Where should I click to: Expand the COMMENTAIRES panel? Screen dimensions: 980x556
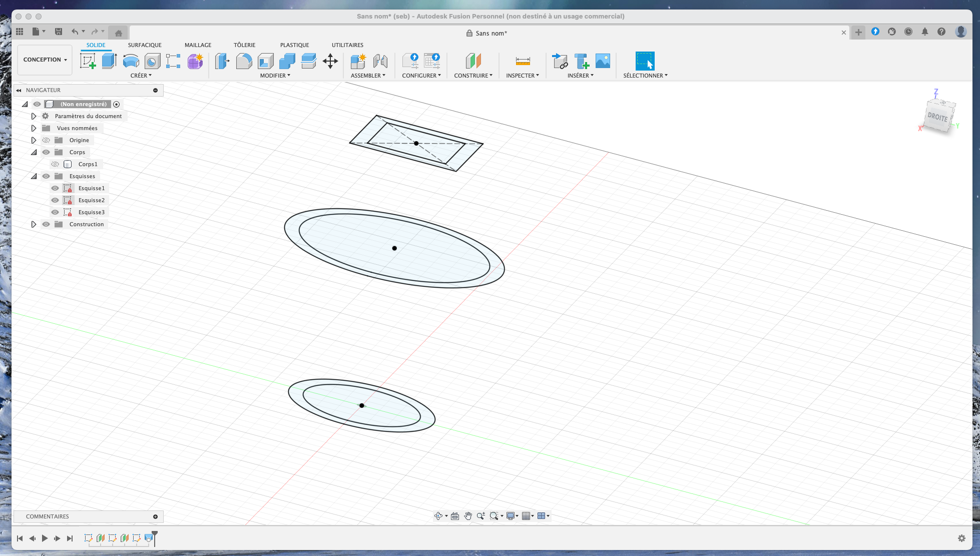tap(155, 516)
